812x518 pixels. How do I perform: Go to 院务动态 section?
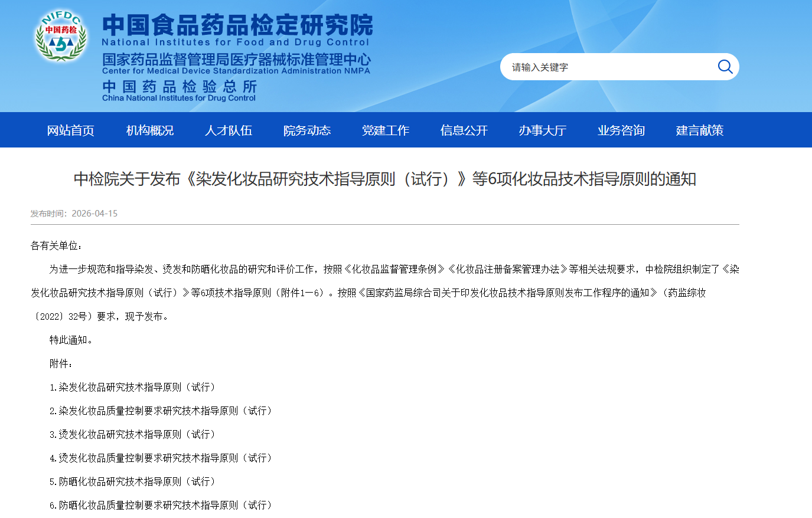(x=306, y=130)
